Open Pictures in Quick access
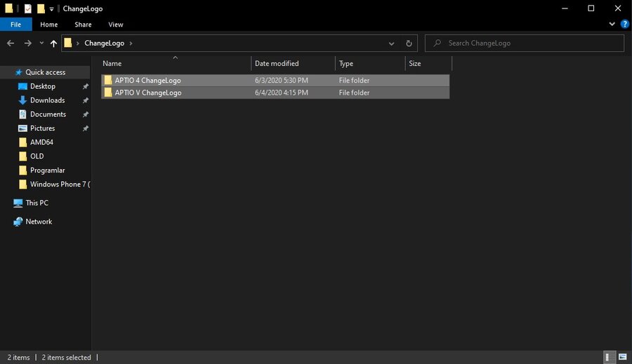632x364 pixels. tap(42, 128)
